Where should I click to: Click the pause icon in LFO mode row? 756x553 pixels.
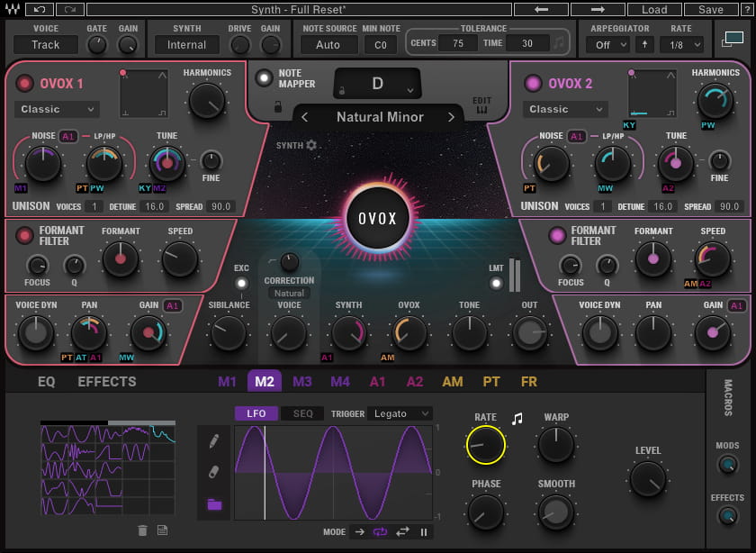pyautogui.click(x=424, y=533)
